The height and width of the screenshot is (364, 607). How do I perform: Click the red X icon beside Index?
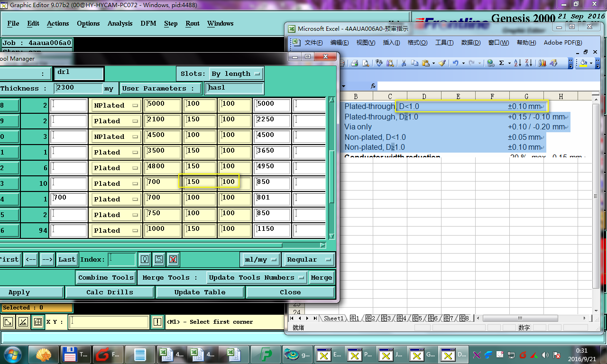pos(173,259)
